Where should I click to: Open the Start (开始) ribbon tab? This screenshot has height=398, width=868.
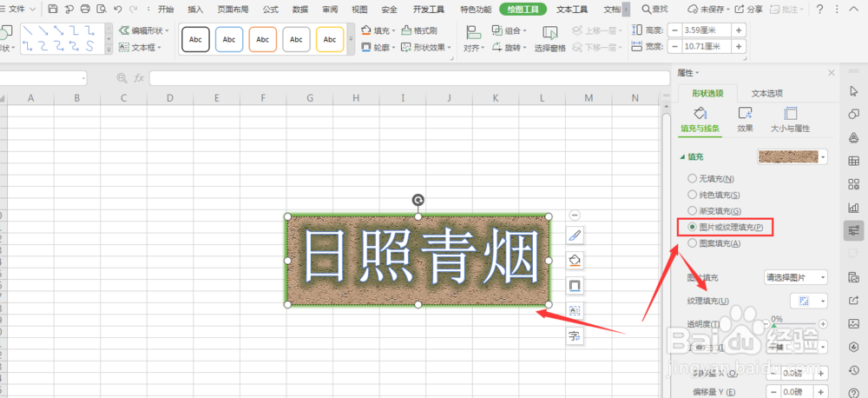[166, 9]
